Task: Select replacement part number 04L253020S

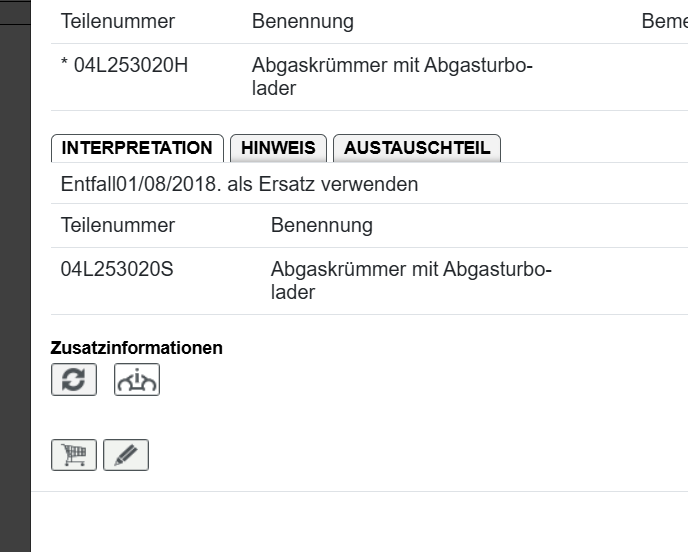Action: (x=117, y=270)
